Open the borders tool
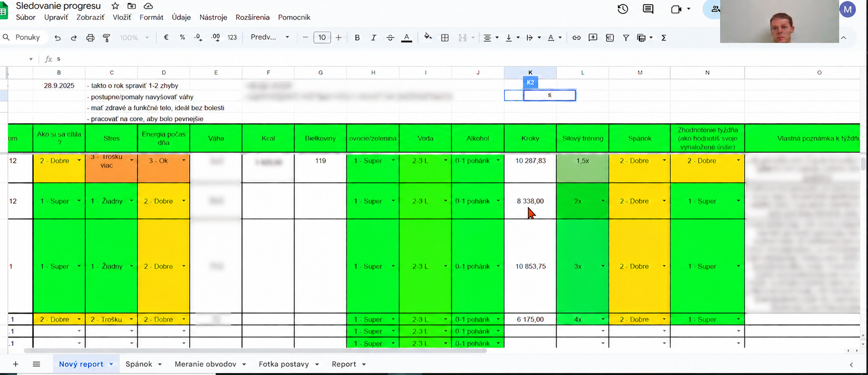 pos(445,38)
